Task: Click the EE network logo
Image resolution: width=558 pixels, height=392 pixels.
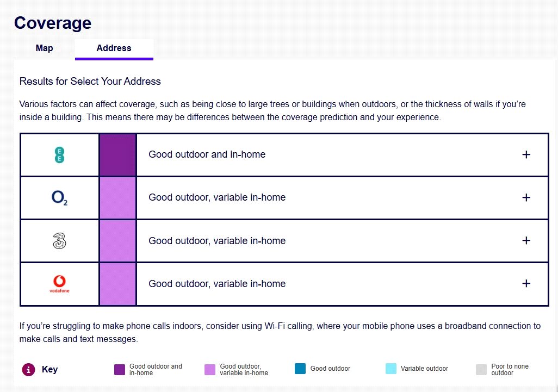Action: 59,154
